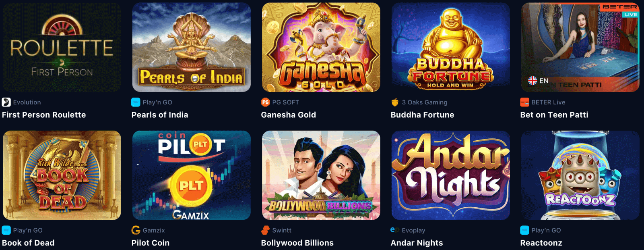Click the Evolution provider icon
This screenshot has width=644, height=250.
pyautogui.click(x=6, y=102)
